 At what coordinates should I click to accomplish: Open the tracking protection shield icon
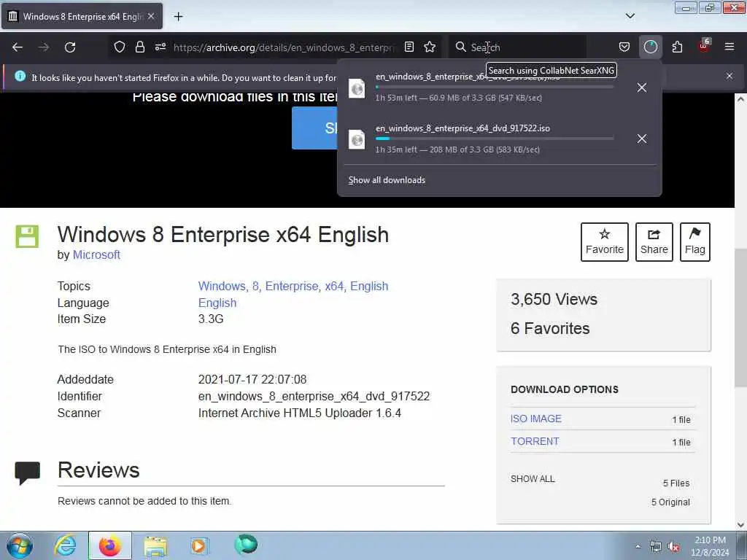coord(120,47)
